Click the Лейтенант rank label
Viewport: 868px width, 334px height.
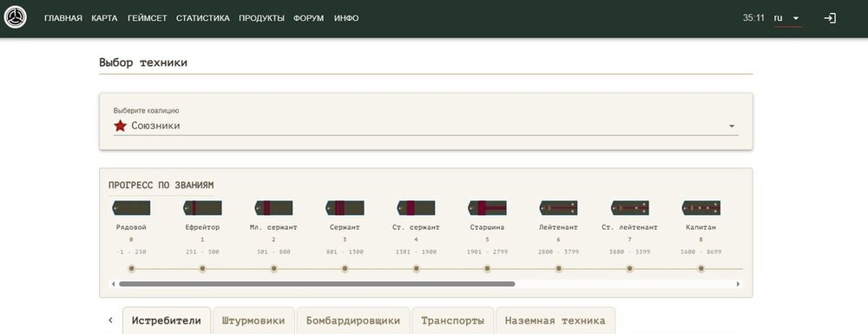tap(558, 227)
